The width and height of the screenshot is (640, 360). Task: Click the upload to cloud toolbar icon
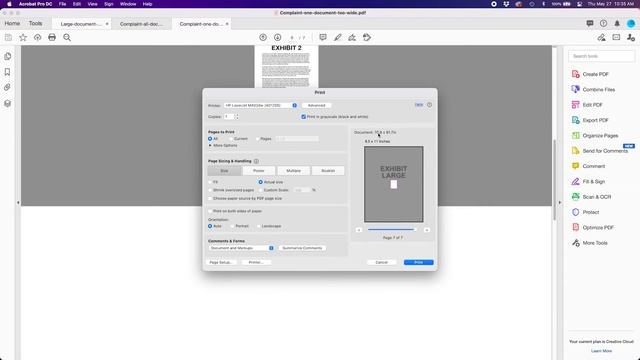tap(38, 38)
